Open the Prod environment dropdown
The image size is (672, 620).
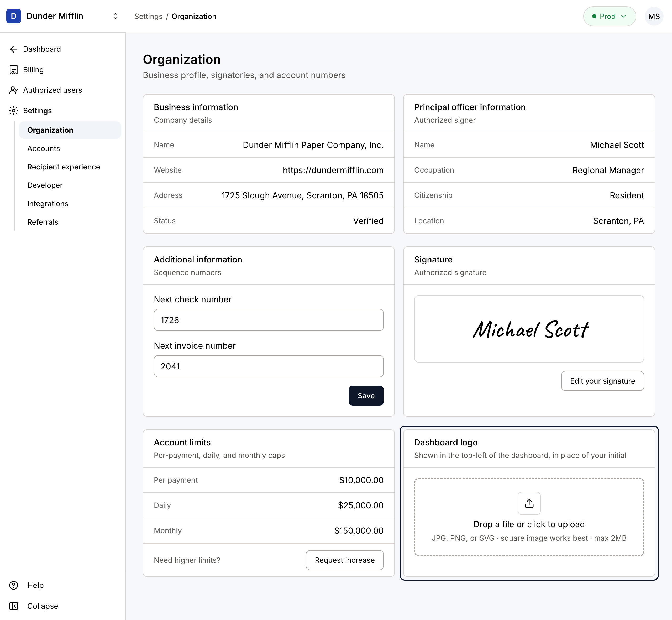click(609, 16)
